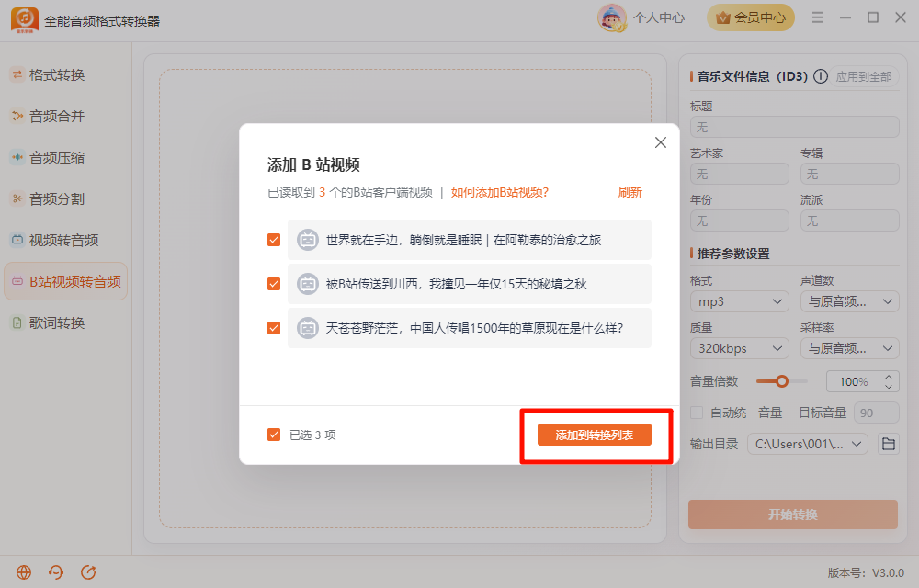This screenshot has height=588, width=919.
Task: Switch to 音频压缩 in the sidebar
Action: tap(65, 157)
